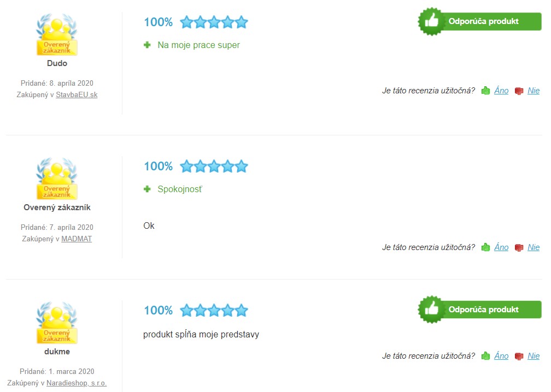This screenshot has width=551, height=392.
Task: Click Odporúča produkt badge on dukme's review
Action: pos(480,310)
